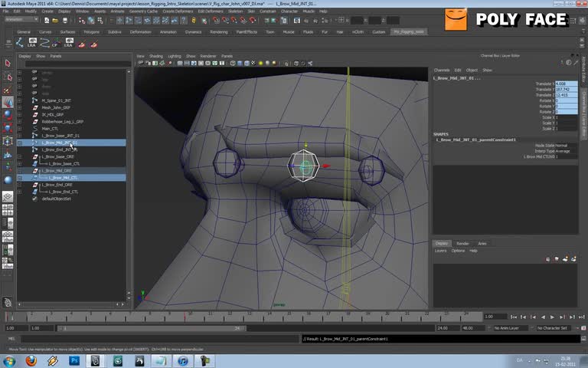Select the arrow Select tool in toolbox
Viewport: 588px width, 368px height.
tap(8, 63)
